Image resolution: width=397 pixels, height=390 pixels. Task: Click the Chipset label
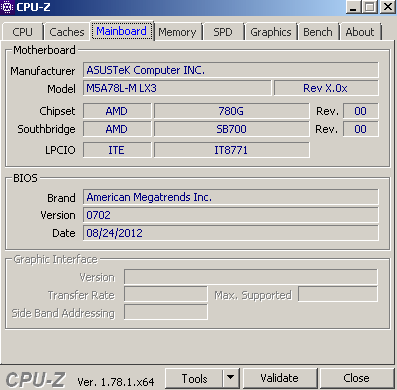point(57,111)
